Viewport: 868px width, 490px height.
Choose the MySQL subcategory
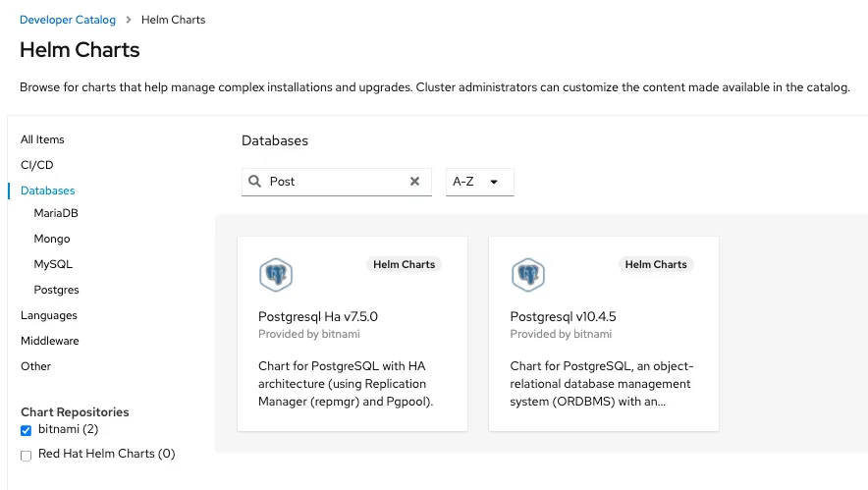[x=53, y=264]
